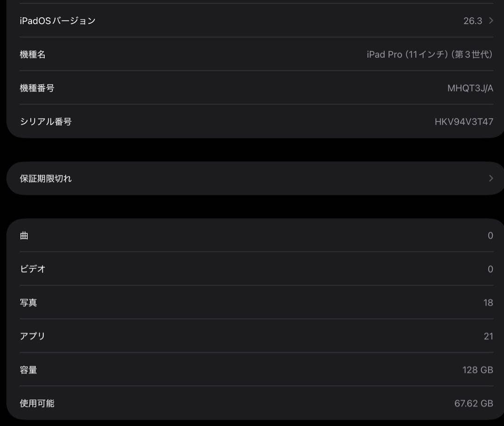Select the シリアル番号 row

(252, 121)
